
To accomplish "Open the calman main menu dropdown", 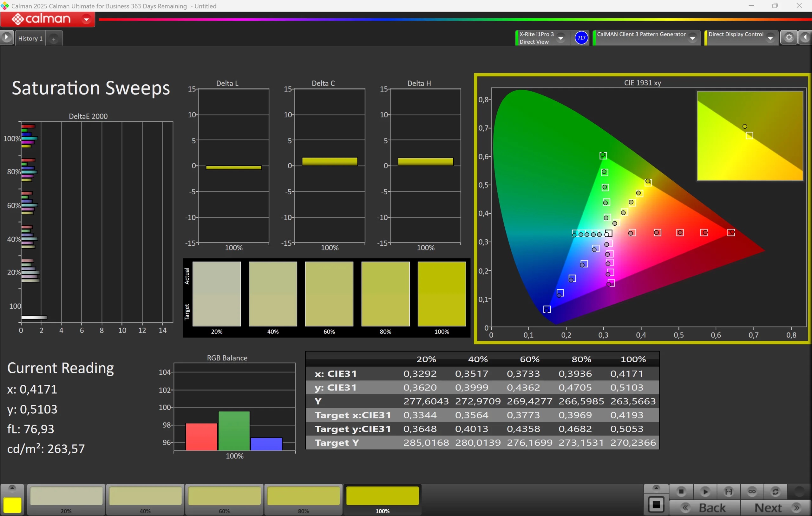I will coord(86,20).
